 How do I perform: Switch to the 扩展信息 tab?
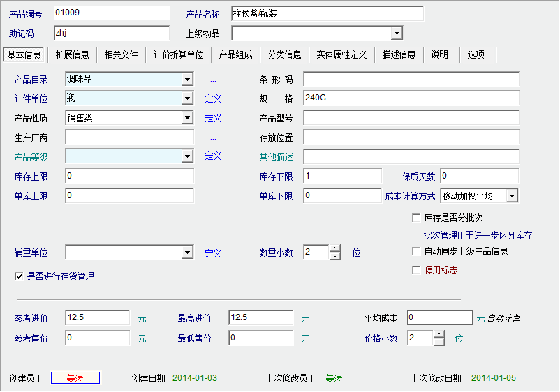(73, 54)
